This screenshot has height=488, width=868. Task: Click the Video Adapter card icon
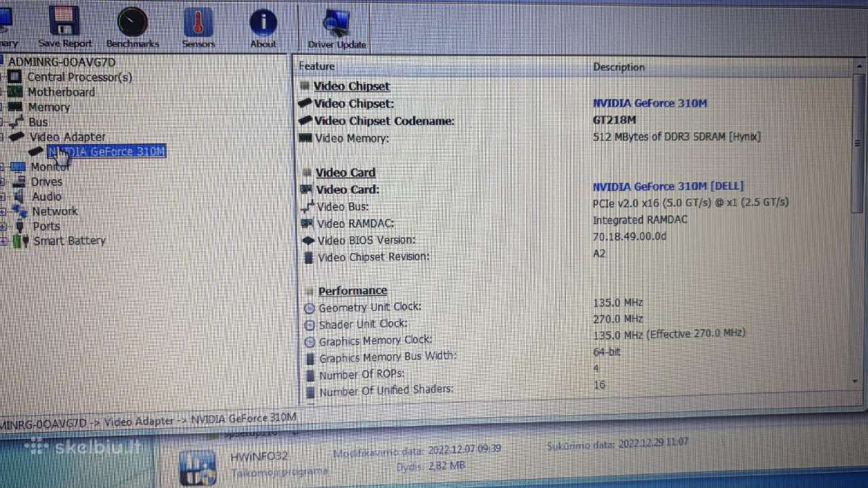pyautogui.click(x=17, y=137)
